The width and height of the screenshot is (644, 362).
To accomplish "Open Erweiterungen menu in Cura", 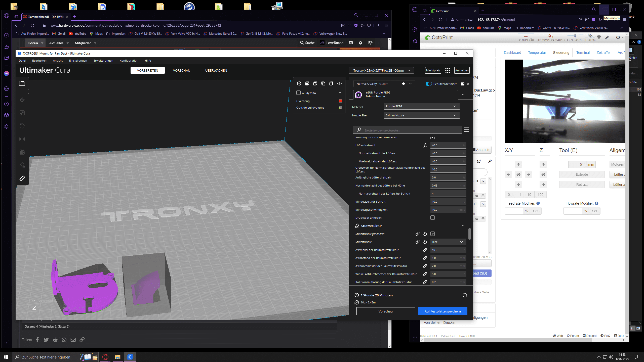I will 103,61.
